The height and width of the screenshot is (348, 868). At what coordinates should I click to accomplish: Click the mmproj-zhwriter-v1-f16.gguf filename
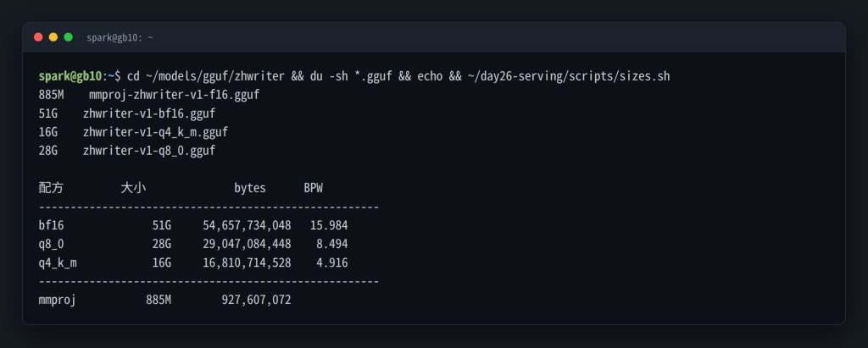tap(175, 95)
